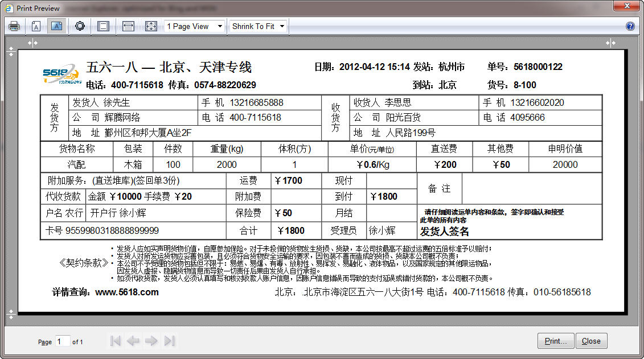Image resolution: width=644 pixels, height=359 pixels.
Task: Click the top-left horizontal margin adjust handle
Action: tap(32, 43)
